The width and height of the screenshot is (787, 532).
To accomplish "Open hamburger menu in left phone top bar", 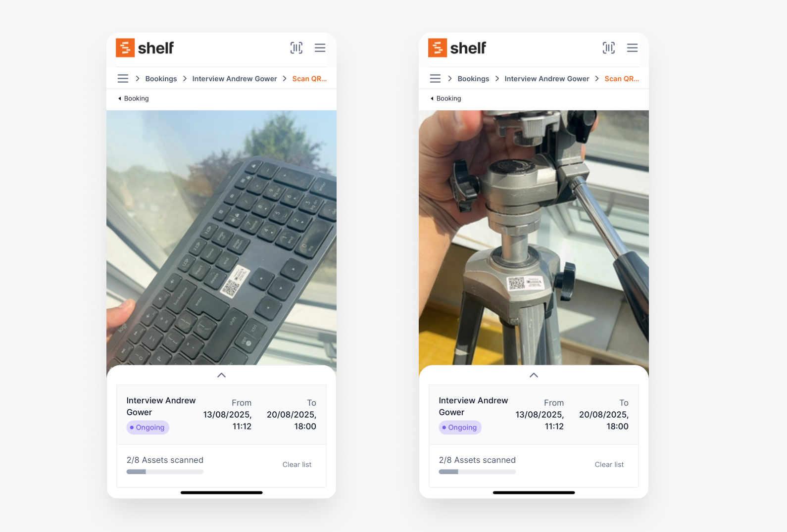I will pos(320,48).
